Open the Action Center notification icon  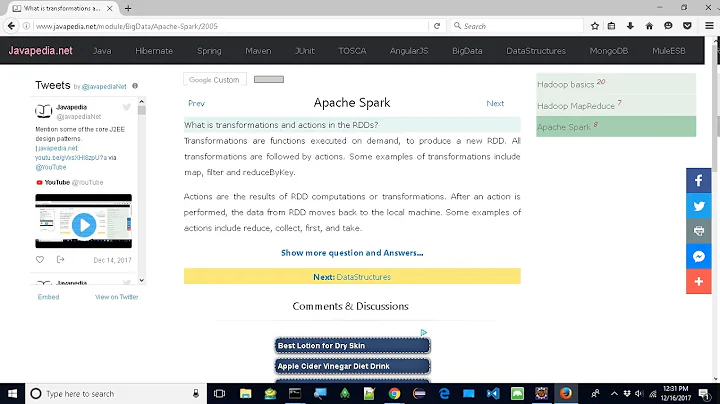[x=703, y=394]
